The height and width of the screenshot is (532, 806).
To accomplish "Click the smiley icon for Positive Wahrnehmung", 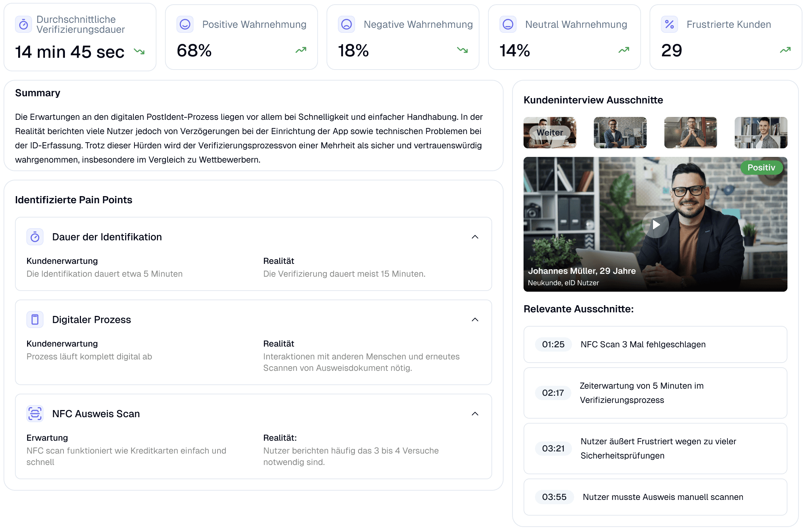I will [x=185, y=24].
